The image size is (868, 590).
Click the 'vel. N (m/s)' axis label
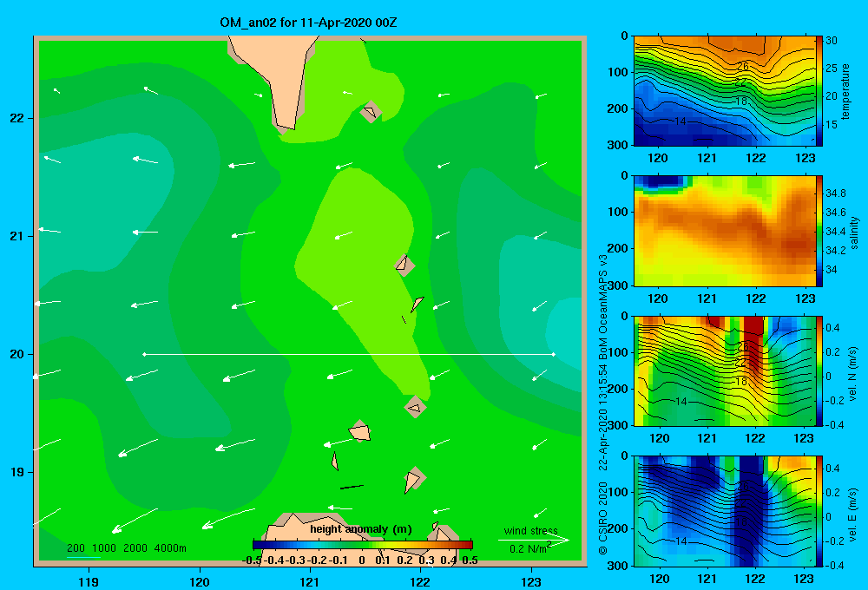click(852, 374)
